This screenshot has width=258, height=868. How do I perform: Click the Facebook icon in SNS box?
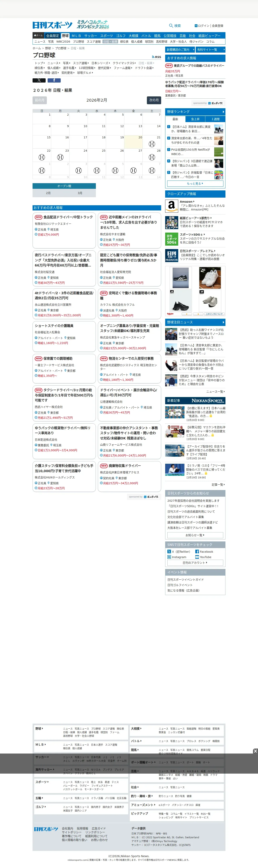coord(197,552)
